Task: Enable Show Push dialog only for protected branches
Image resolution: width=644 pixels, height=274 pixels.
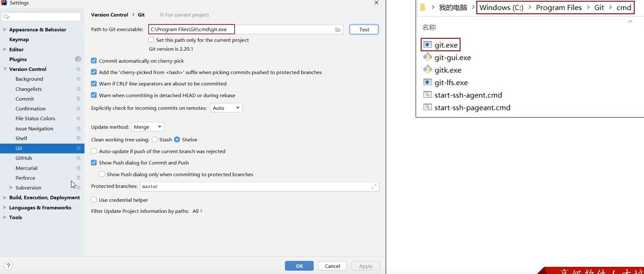Action: pyautogui.click(x=102, y=174)
